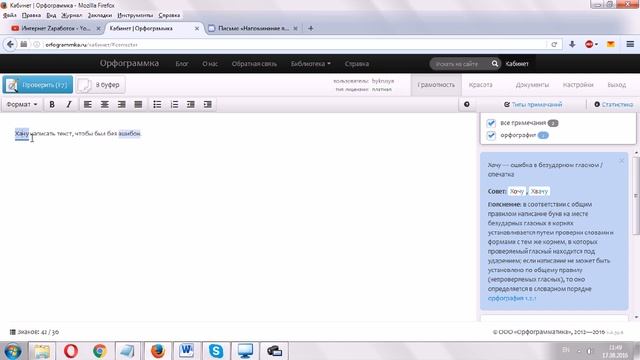Open the Firefox hamburger menu
The image size is (640, 360).
tap(630, 44)
